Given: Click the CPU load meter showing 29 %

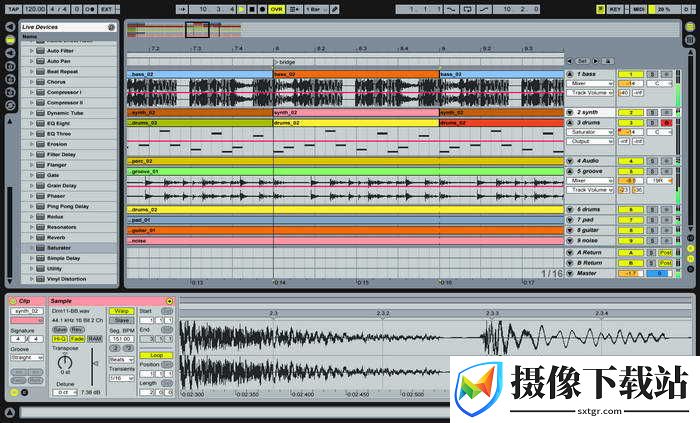Looking at the screenshot, I should click(664, 9).
